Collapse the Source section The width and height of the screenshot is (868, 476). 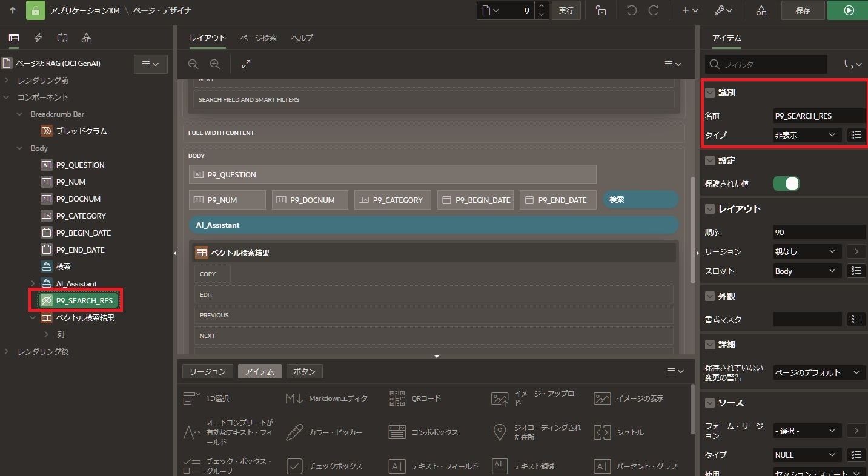pyautogui.click(x=711, y=403)
